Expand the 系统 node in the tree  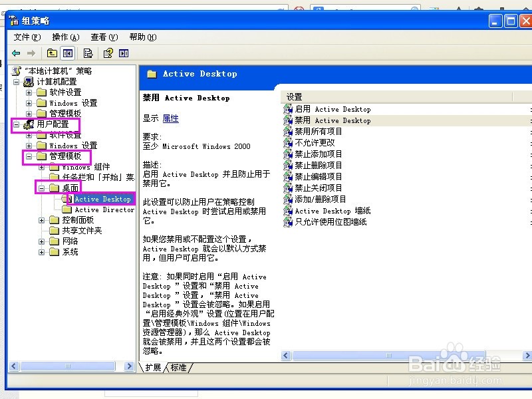(43, 251)
